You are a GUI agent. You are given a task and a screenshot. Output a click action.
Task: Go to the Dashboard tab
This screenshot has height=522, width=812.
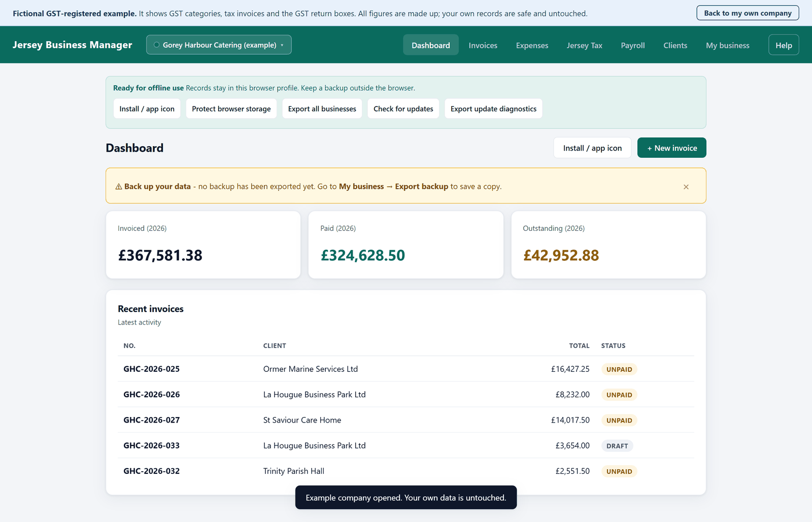(x=430, y=45)
